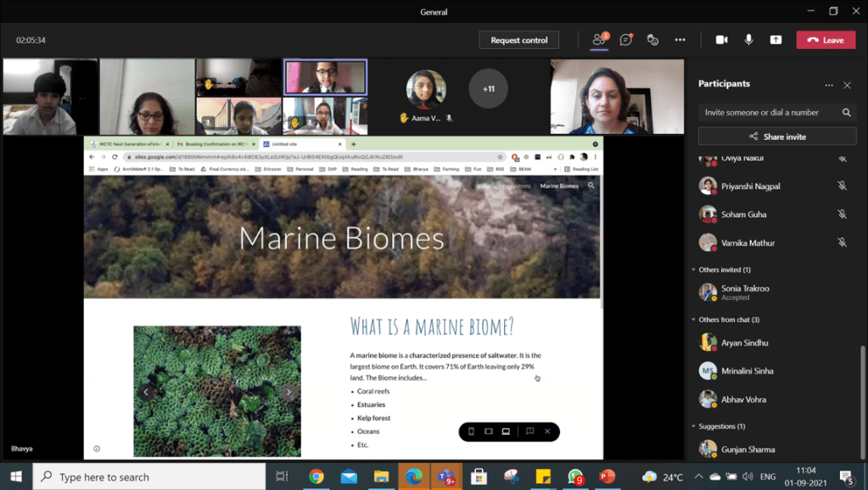Viewport: 868px width, 490px height.
Task: Select Soham Guha in participants list
Action: pyautogui.click(x=743, y=214)
